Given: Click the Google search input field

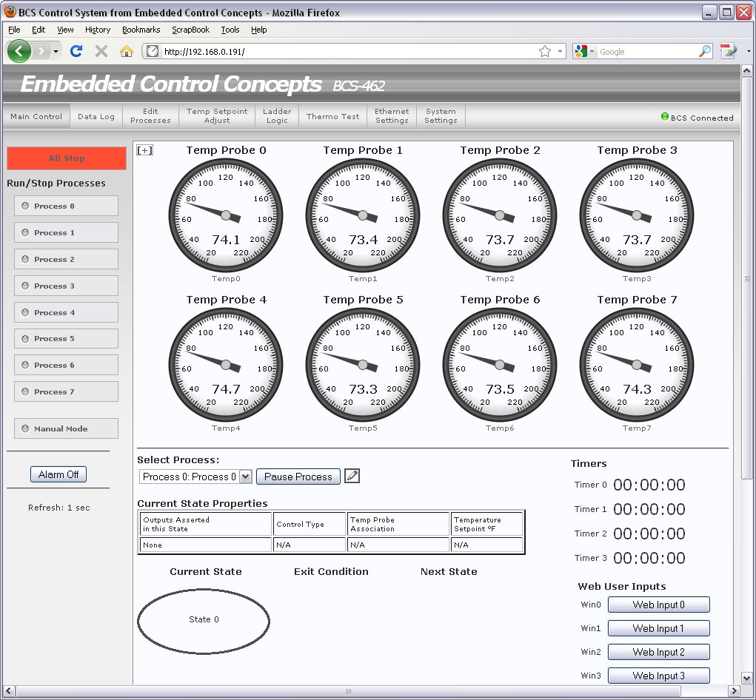Looking at the screenshot, I should [x=647, y=51].
